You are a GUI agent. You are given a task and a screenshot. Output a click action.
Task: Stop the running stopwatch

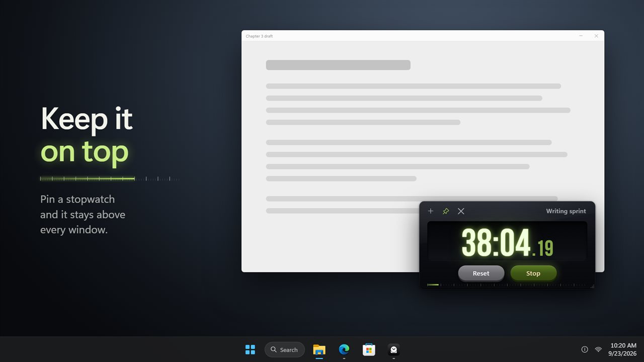pyautogui.click(x=533, y=273)
